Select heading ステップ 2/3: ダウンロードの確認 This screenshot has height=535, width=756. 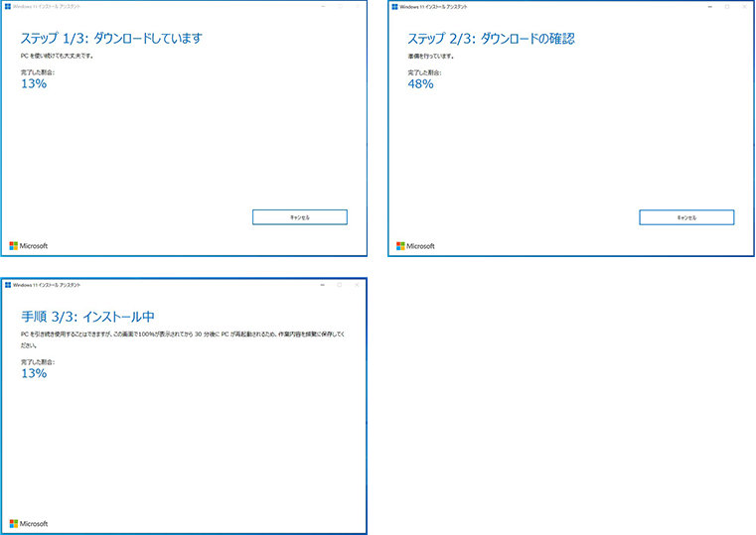tap(492, 39)
